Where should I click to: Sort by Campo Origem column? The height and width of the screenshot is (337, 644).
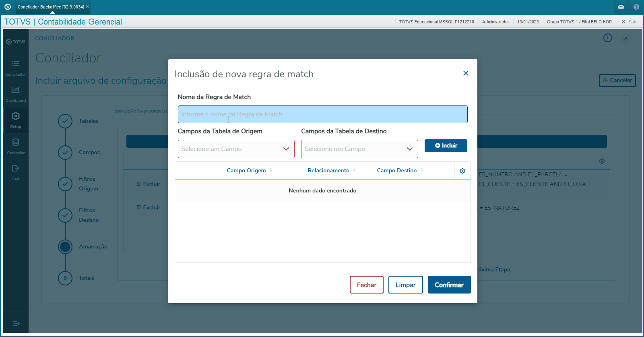click(271, 170)
